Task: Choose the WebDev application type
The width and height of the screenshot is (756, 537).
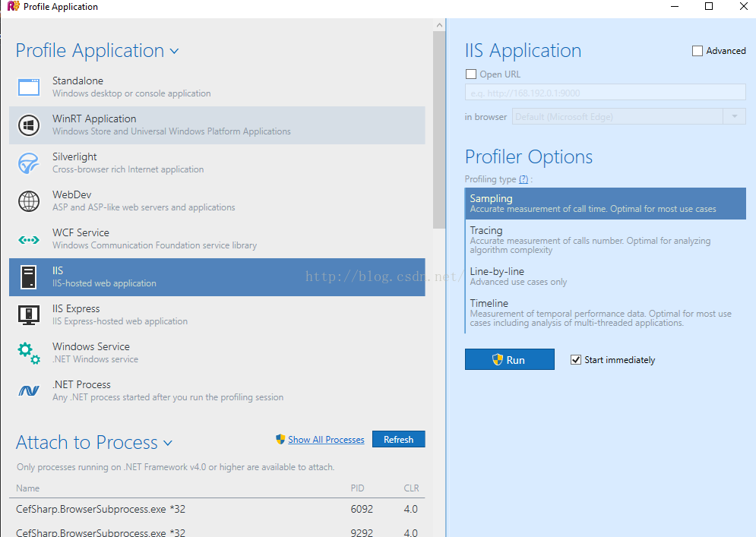Action: [x=217, y=201]
